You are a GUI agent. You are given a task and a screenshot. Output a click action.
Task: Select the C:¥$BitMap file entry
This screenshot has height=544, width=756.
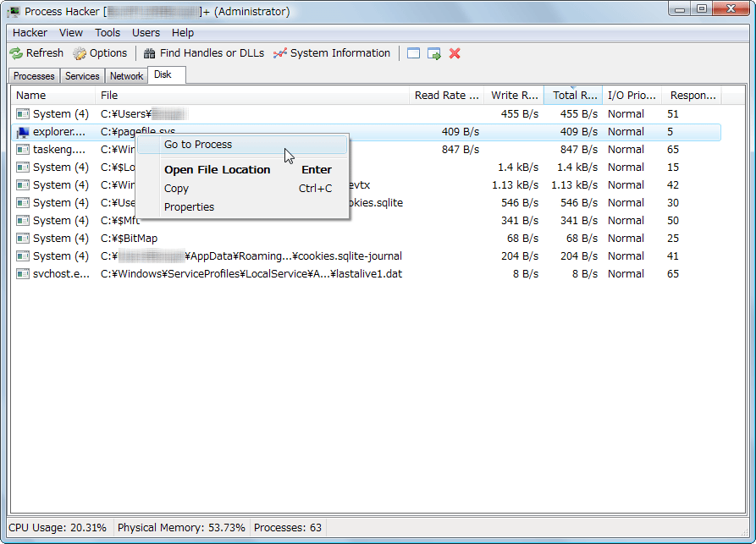pos(130,239)
